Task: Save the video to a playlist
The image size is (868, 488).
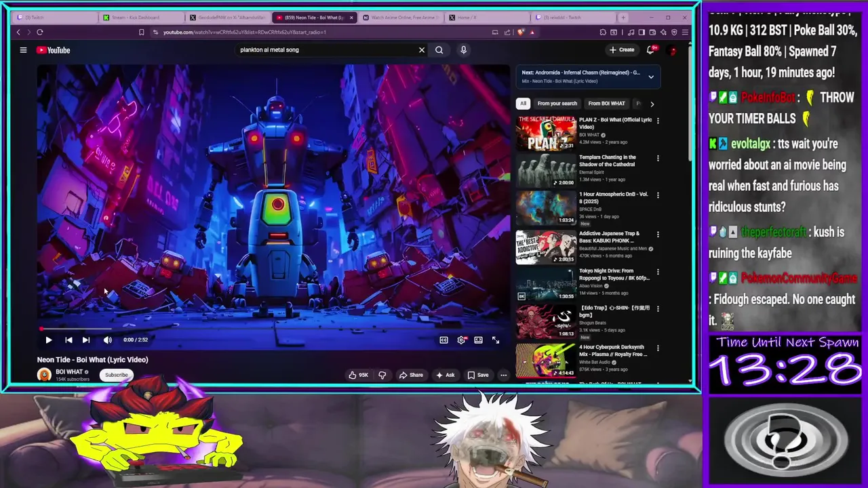Action: click(x=478, y=375)
